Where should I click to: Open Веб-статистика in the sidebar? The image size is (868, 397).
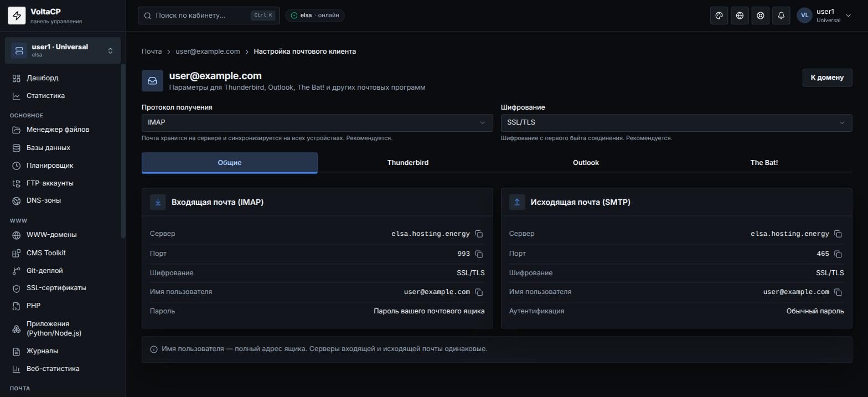[x=63, y=369]
